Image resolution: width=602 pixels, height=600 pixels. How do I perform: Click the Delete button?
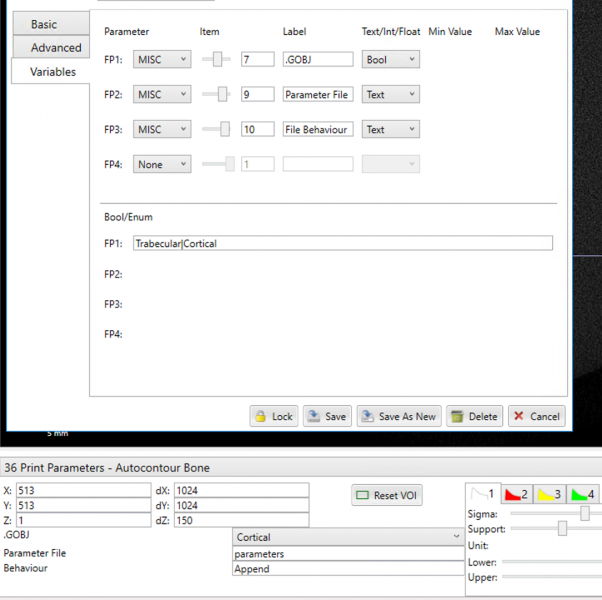pos(475,416)
